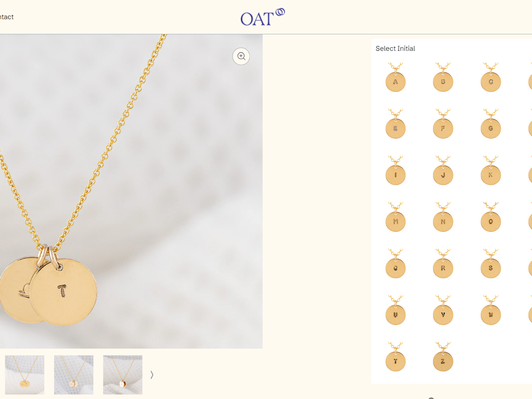
Task: Click the magnifier zoom icon on product image
Action: click(x=241, y=56)
